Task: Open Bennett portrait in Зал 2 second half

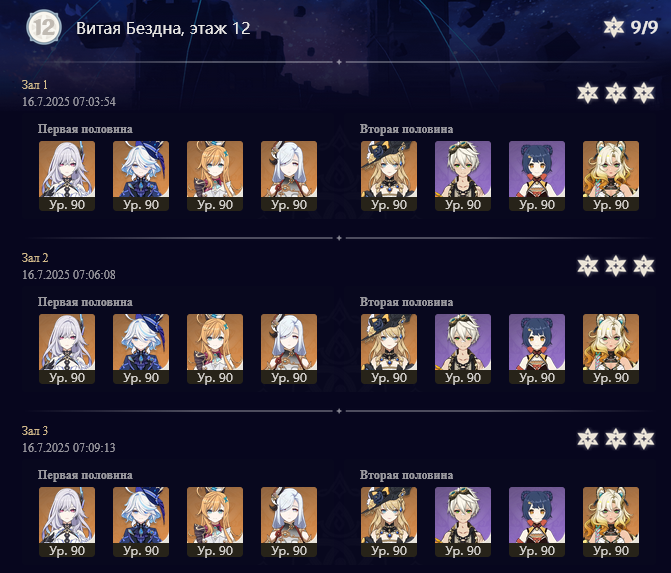Action: (x=463, y=349)
